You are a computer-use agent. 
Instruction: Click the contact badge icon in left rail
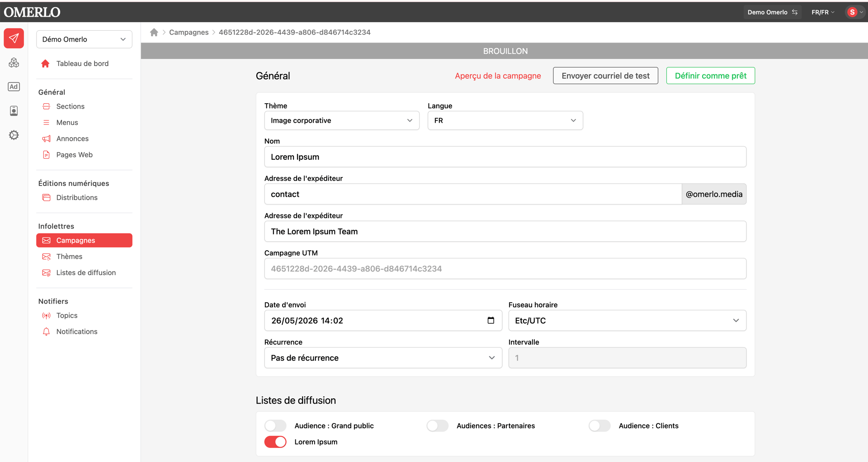click(14, 111)
